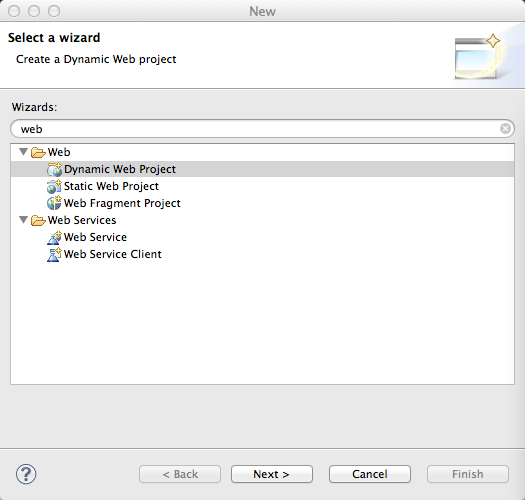Image resolution: width=525 pixels, height=500 pixels.
Task: Click the Web Service wizard icon
Action: (x=54, y=237)
